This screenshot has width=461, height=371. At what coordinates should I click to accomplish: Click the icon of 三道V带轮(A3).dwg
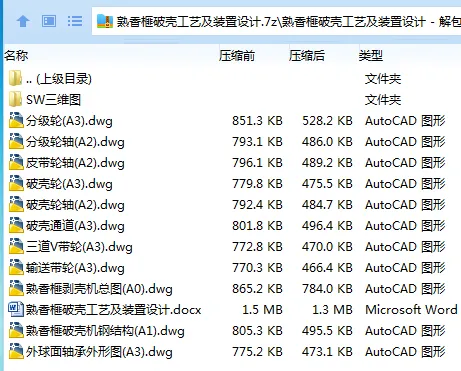tap(16, 246)
